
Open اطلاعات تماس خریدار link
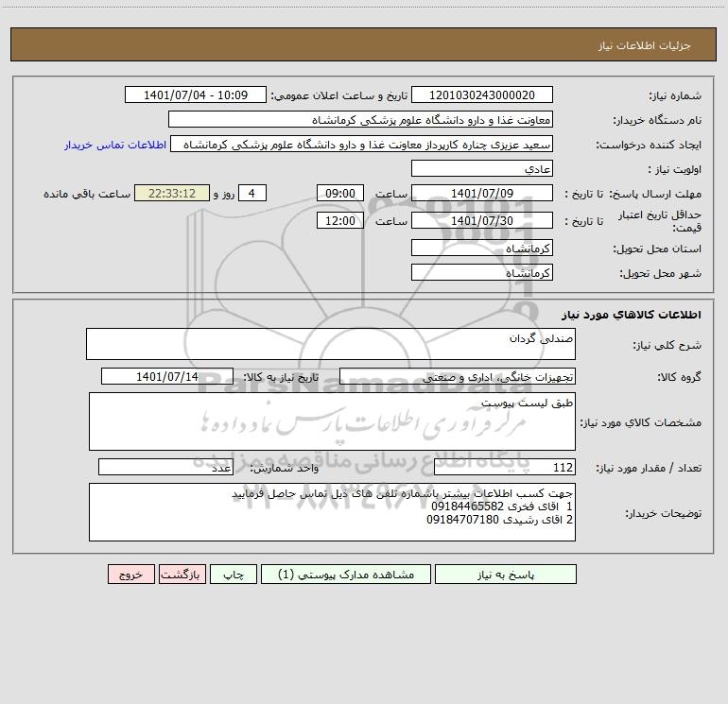tap(115, 145)
